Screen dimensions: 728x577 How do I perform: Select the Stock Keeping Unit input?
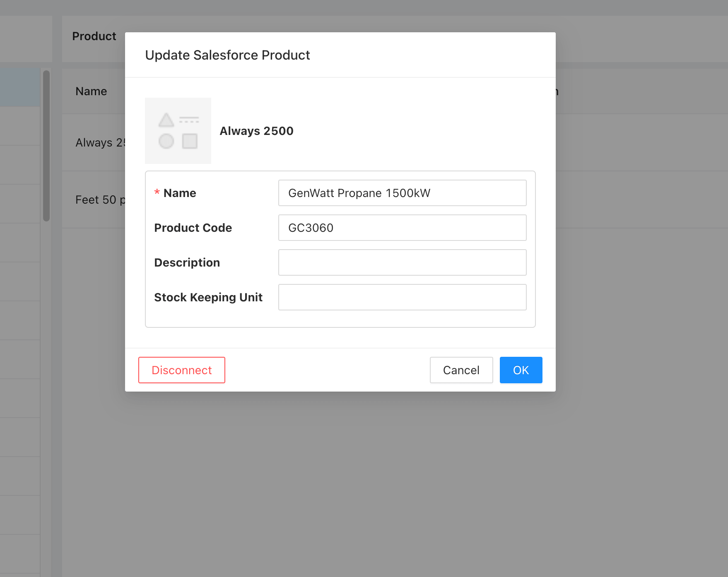(x=402, y=297)
